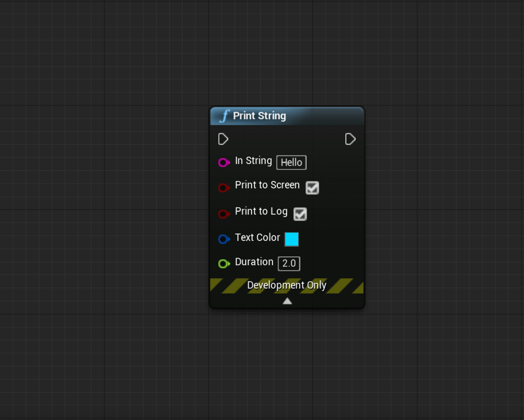Click the Print to Screen label
The width and height of the screenshot is (524, 420).
(x=267, y=185)
